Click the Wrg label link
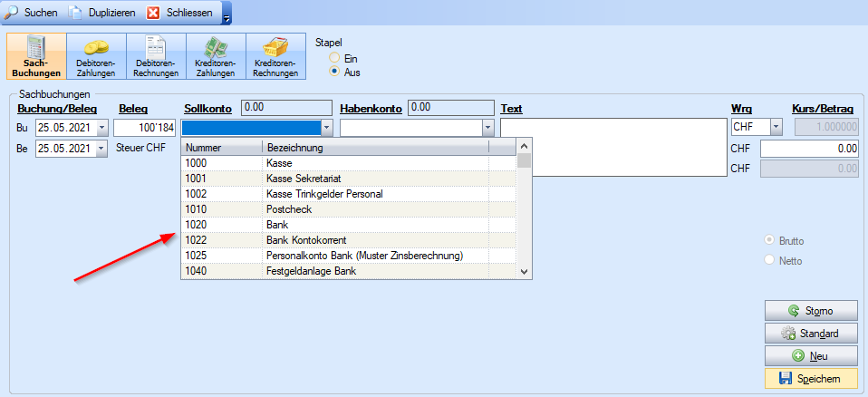This screenshot has height=397, width=868. (x=740, y=109)
